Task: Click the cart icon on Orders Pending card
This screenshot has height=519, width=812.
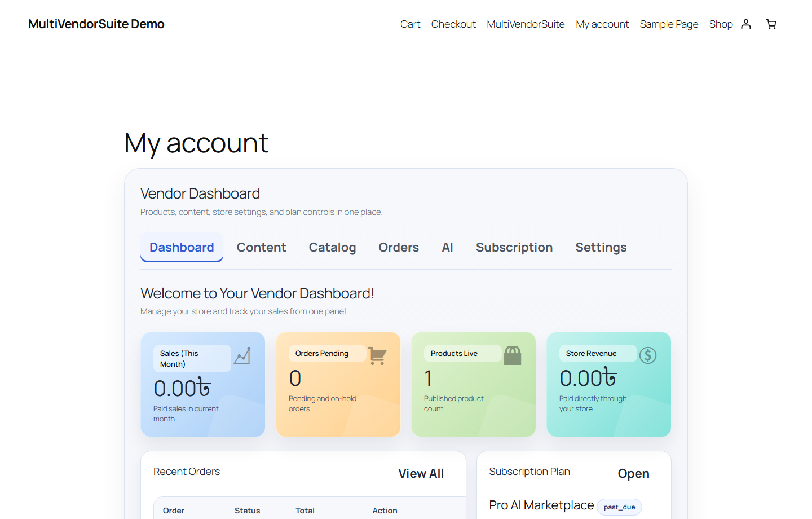Action: [x=377, y=355]
